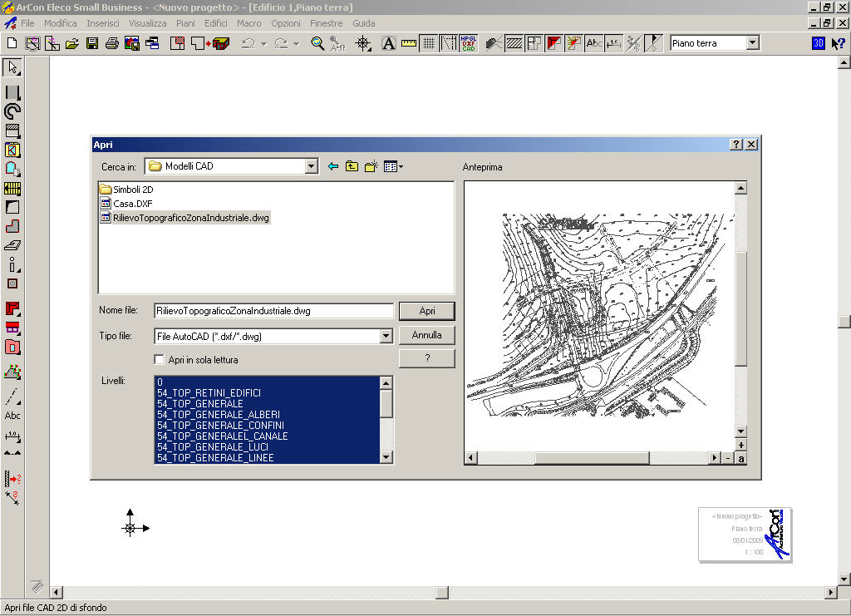
Task: Click the save picture icon
Action: coord(132,43)
